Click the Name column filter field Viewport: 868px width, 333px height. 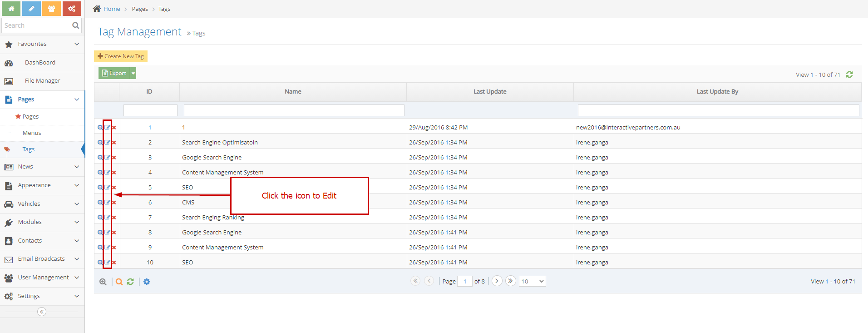pos(294,110)
